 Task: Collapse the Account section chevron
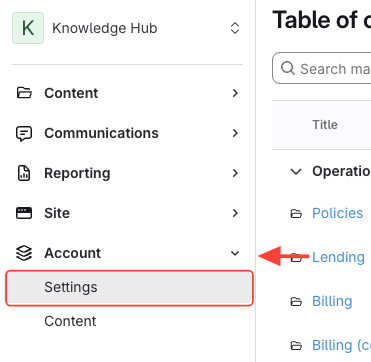[235, 253]
